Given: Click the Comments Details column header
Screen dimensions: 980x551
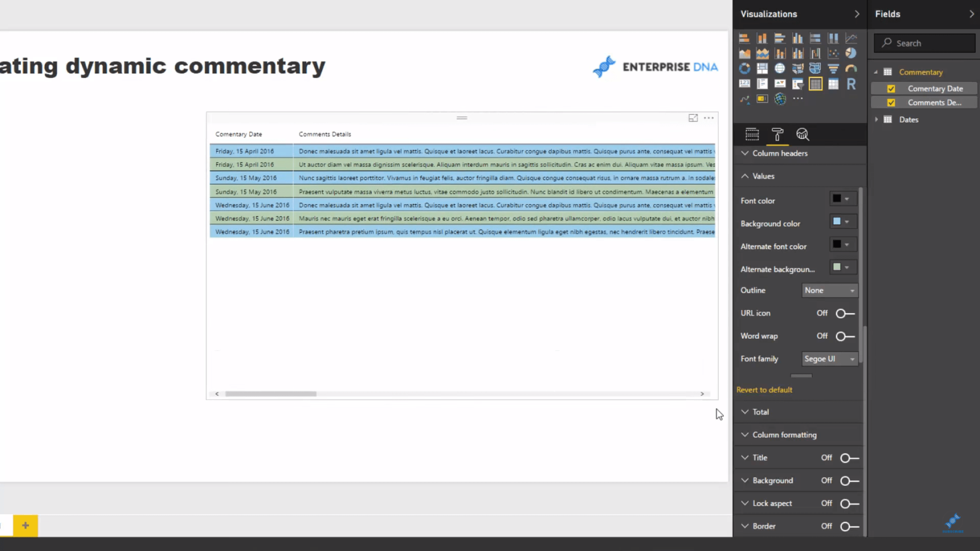Looking at the screenshot, I should pyautogui.click(x=325, y=134).
